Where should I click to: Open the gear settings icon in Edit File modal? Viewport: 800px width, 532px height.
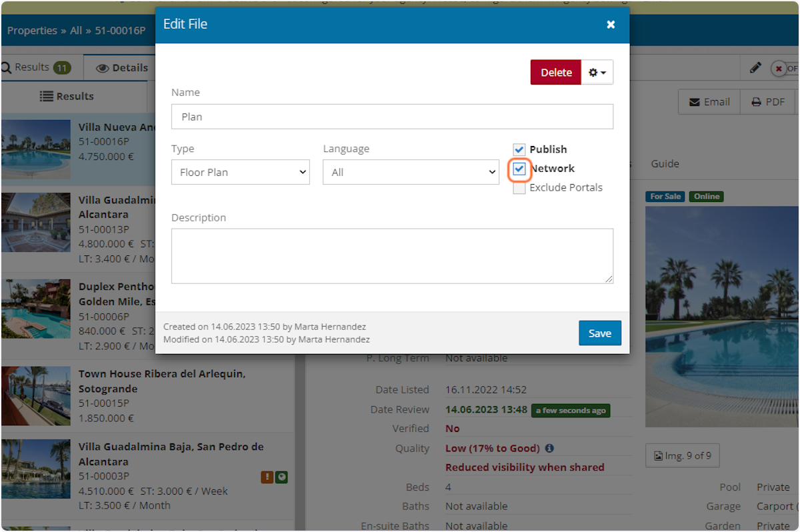point(593,72)
